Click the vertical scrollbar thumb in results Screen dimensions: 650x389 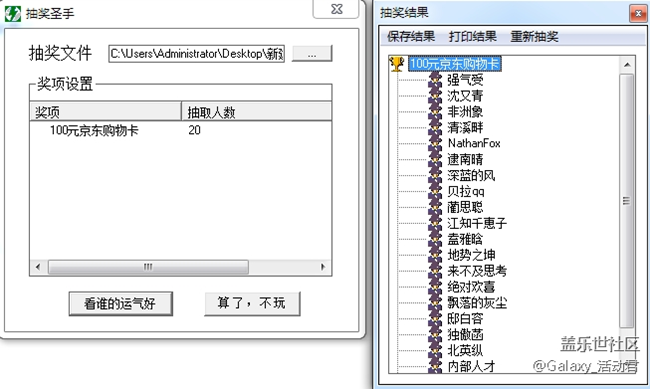click(626, 201)
